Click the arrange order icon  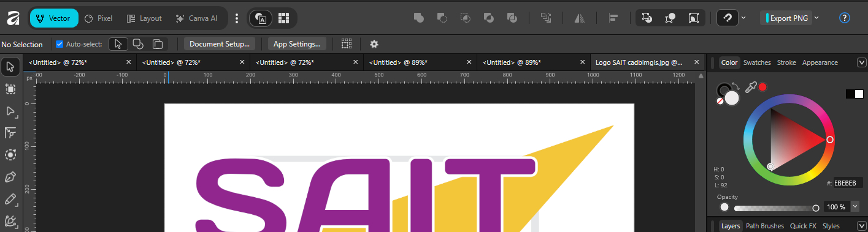546,18
